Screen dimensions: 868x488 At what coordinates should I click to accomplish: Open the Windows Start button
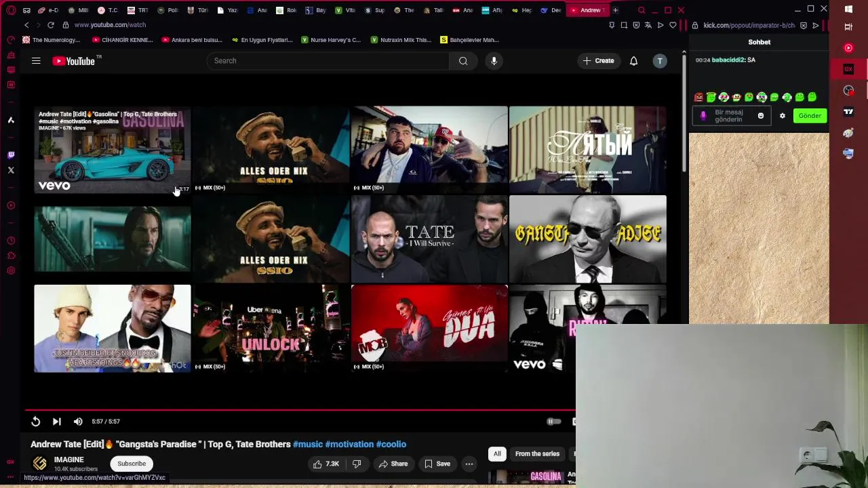(x=848, y=9)
